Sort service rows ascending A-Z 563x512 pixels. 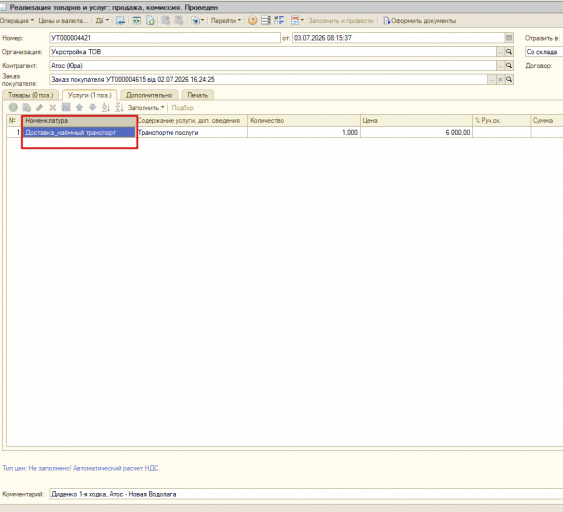coord(106,107)
